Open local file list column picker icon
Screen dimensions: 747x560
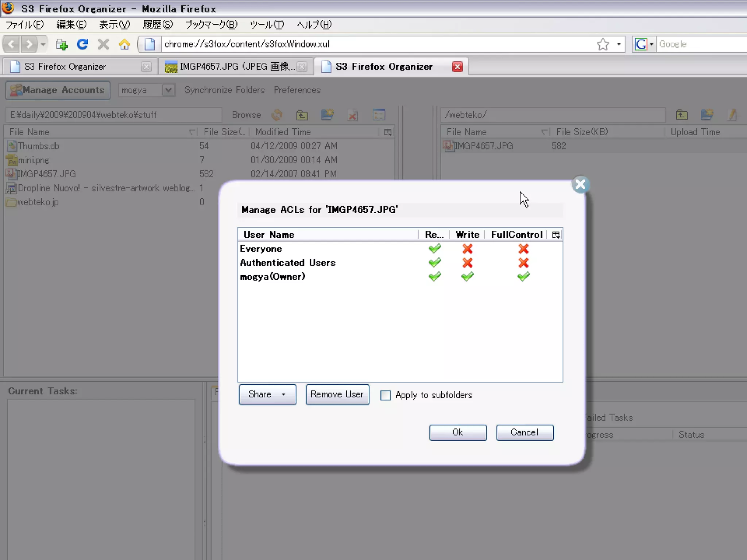tap(388, 132)
